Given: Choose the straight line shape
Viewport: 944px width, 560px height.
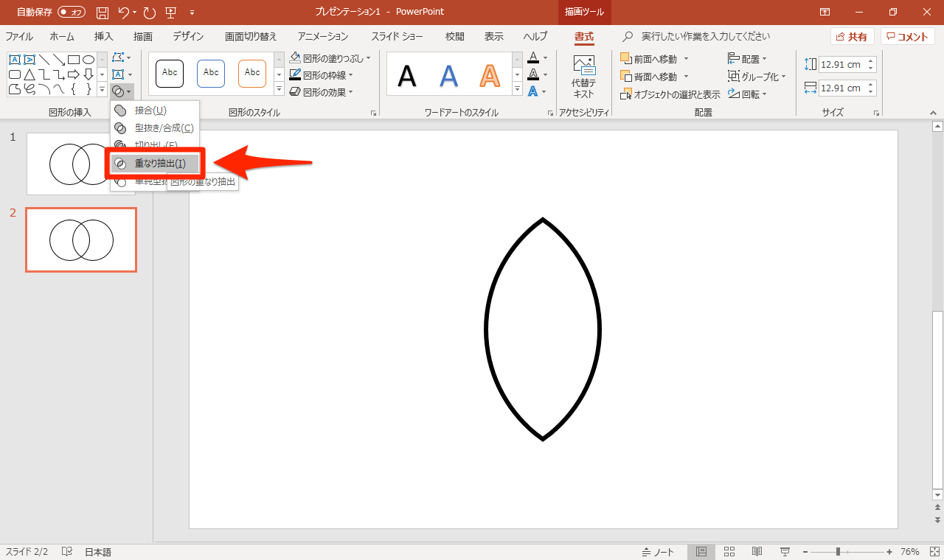Looking at the screenshot, I should [x=44, y=60].
